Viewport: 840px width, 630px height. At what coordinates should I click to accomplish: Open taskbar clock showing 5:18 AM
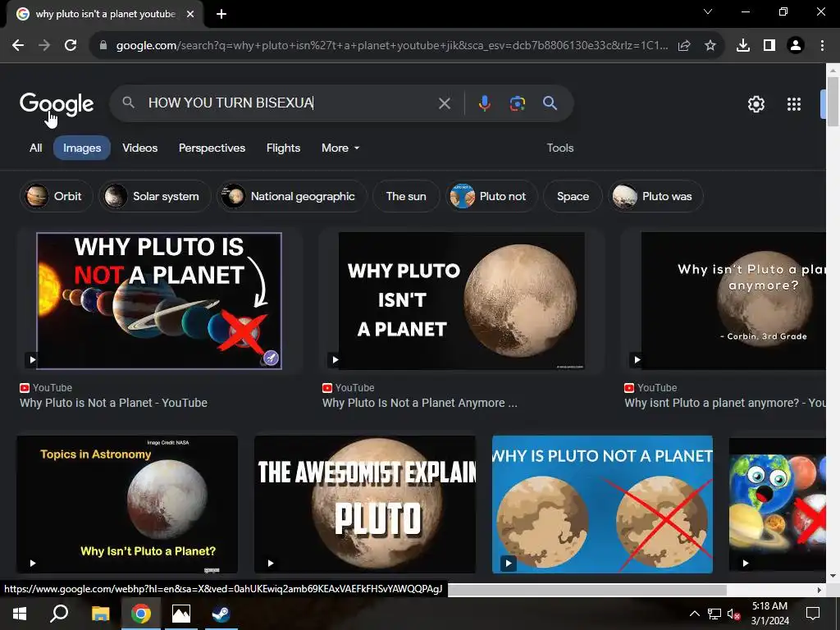[769, 614]
